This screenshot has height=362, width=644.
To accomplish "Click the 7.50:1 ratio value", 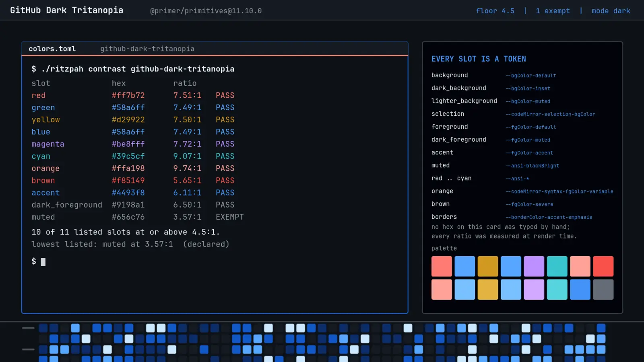I will [187, 120].
